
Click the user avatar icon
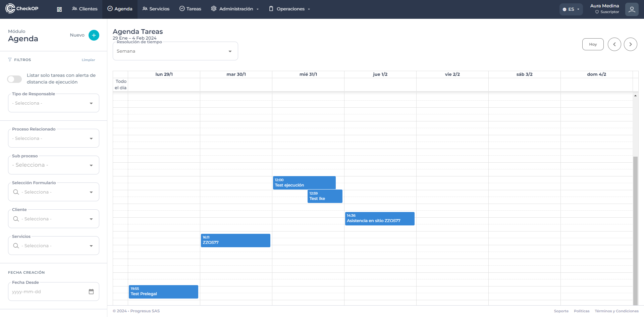tap(632, 9)
